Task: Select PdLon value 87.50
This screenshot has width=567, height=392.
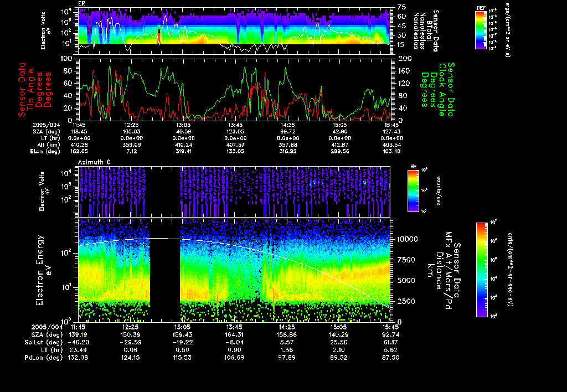Action: [x=390, y=358]
